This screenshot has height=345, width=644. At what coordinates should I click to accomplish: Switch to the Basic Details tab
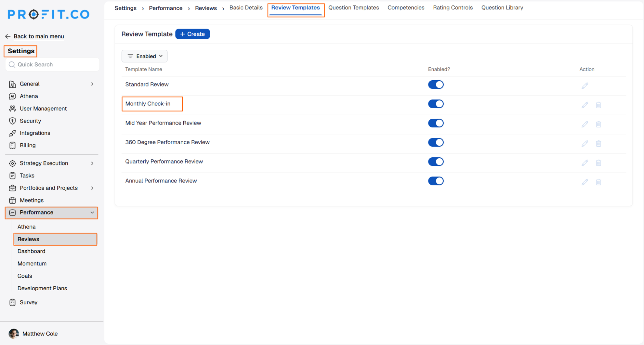246,8
